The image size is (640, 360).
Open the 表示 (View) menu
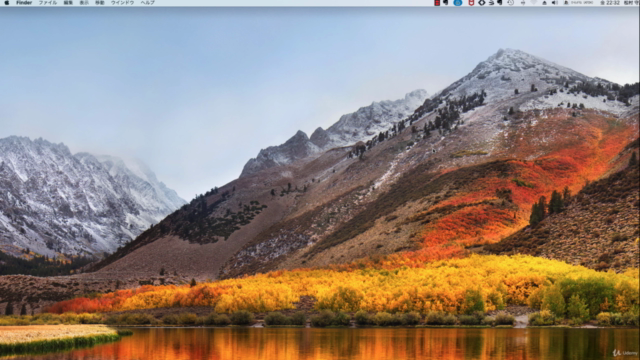(84, 2)
